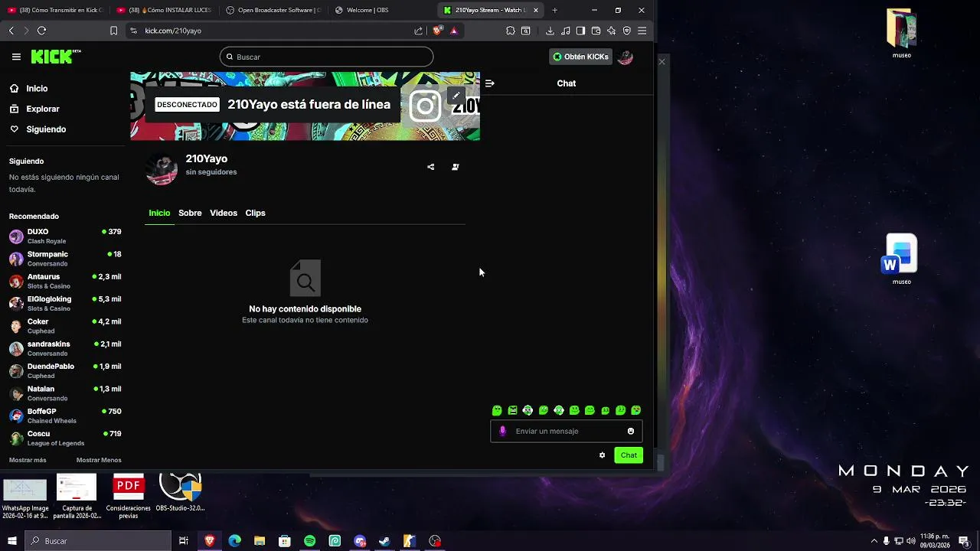Insert the angry square green emote
This screenshot has width=980, height=551.
coord(512,411)
